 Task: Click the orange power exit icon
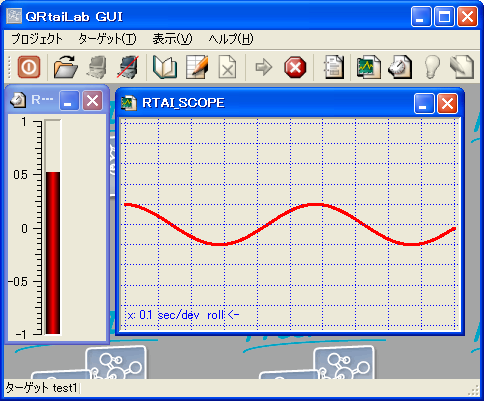pyautogui.click(x=29, y=67)
